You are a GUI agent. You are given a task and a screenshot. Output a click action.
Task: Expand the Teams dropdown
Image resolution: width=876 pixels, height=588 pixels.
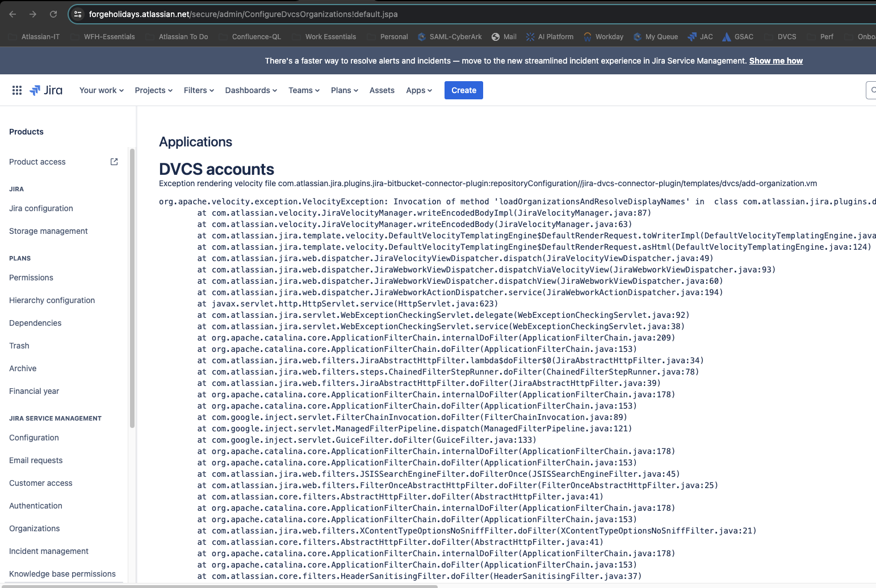304,90
